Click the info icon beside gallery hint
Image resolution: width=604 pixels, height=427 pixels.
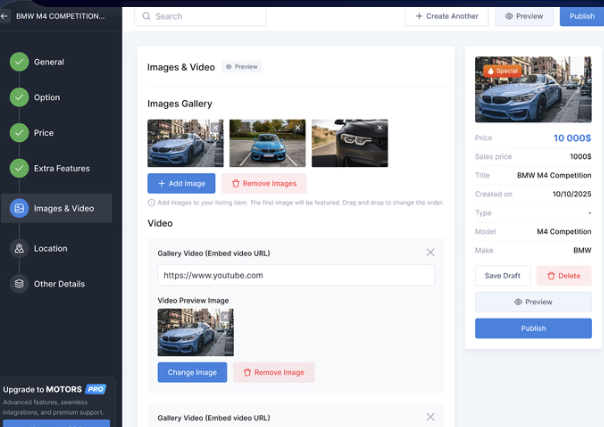(x=151, y=203)
